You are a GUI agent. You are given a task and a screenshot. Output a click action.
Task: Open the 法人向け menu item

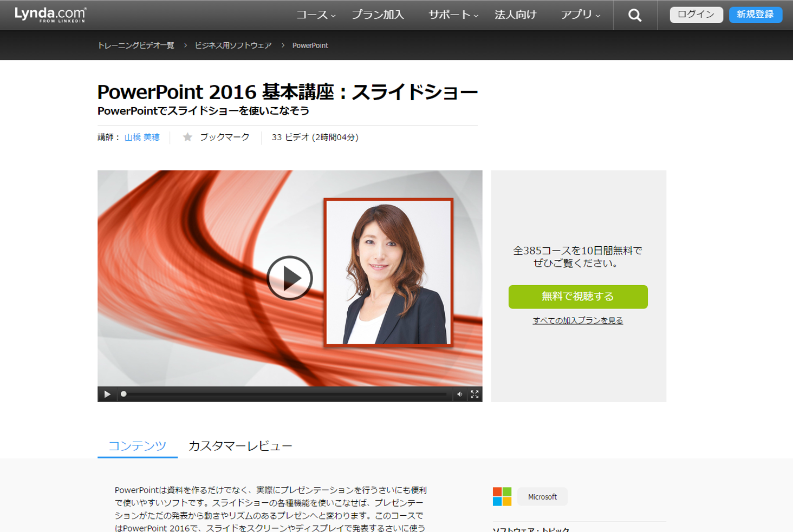(515, 15)
